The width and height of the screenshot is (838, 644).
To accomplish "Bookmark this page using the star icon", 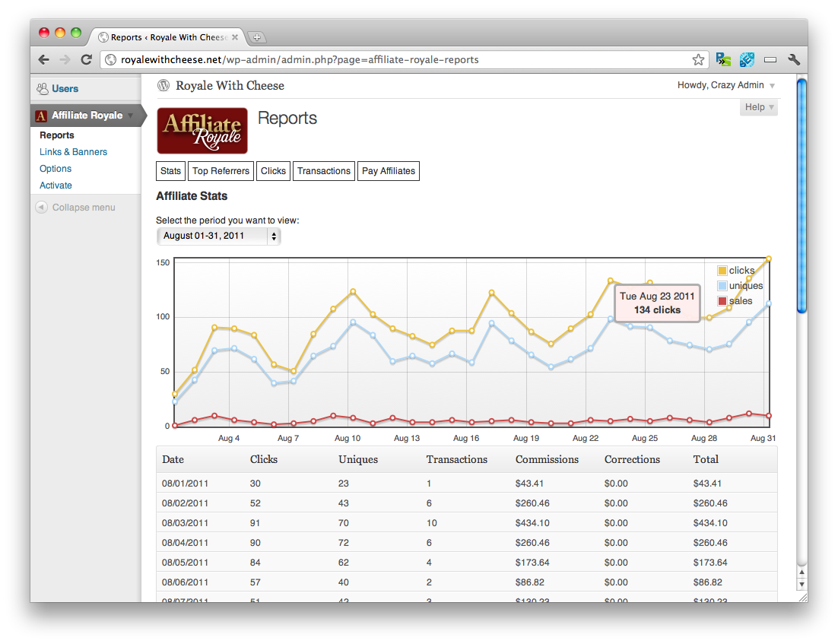I will point(698,59).
